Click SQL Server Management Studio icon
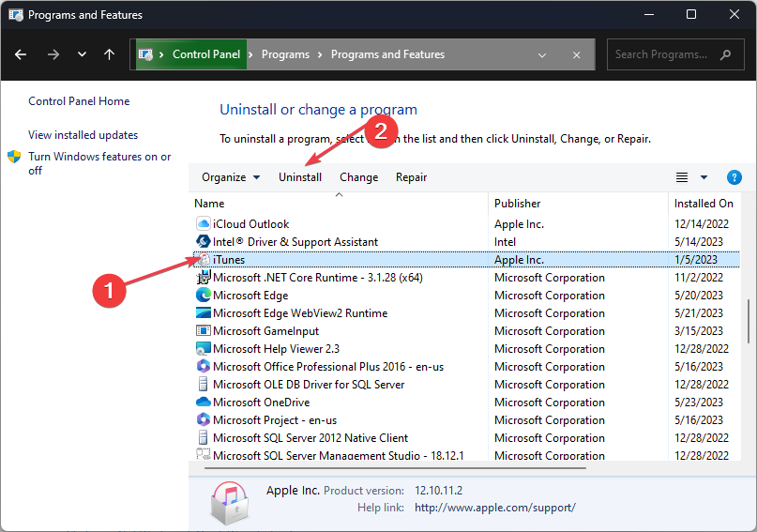Image resolution: width=757 pixels, height=532 pixels. pyautogui.click(x=204, y=454)
